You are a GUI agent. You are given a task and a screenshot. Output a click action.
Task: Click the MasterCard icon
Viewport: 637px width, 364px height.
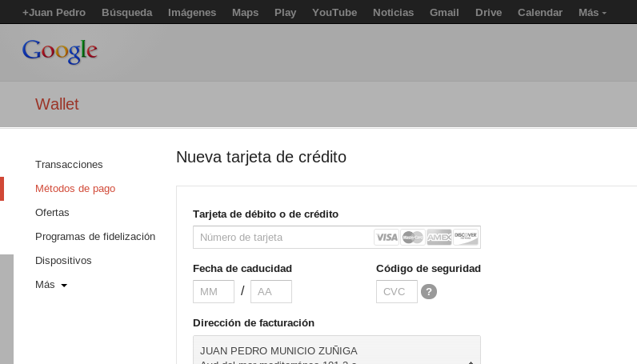coord(413,238)
